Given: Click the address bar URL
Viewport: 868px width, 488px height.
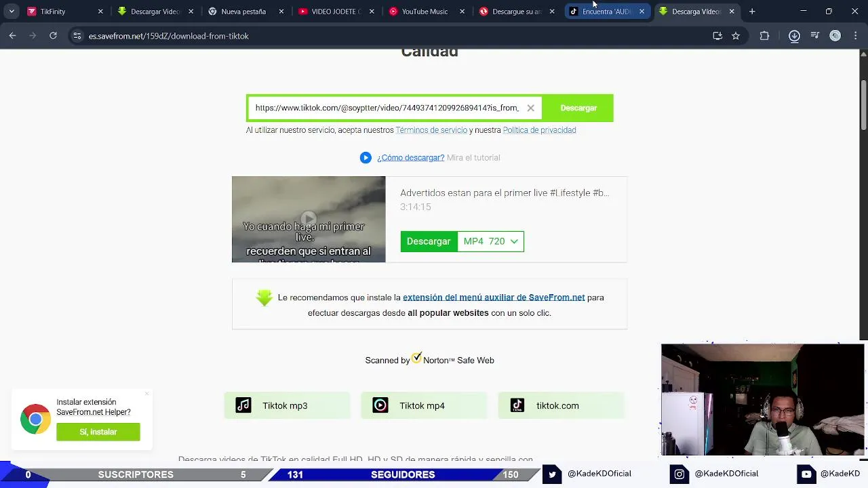Looking at the screenshot, I should [x=169, y=36].
